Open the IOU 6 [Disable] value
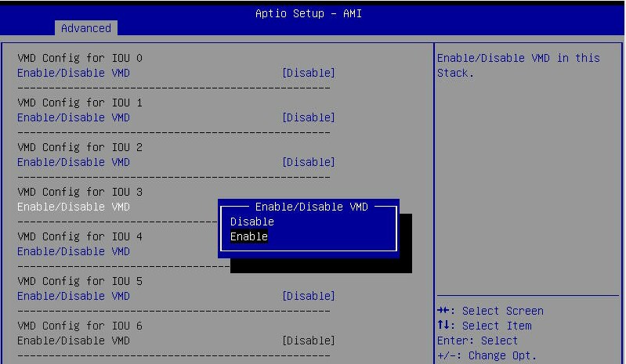626x364 pixels. tap(308, 341)
